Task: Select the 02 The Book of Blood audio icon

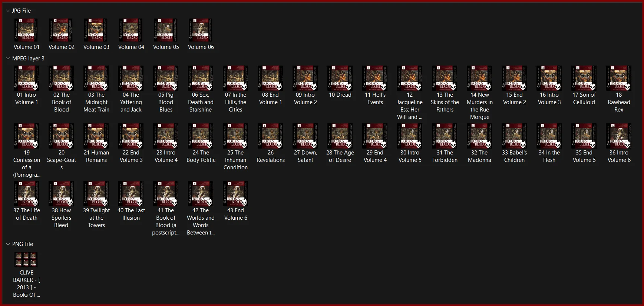Action: (61, 78)
